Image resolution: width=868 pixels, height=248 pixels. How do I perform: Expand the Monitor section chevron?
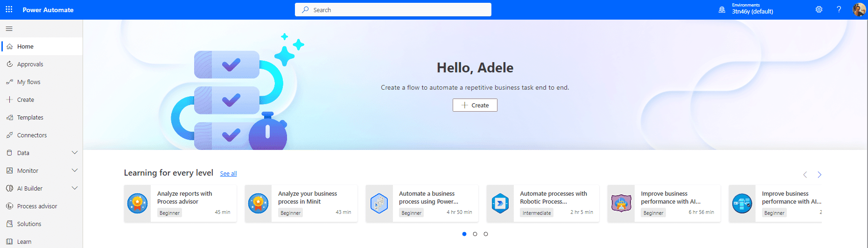(75, 170)
